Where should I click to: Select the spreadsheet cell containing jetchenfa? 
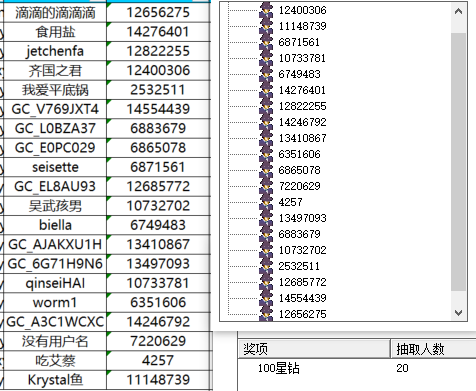point(55,51)
